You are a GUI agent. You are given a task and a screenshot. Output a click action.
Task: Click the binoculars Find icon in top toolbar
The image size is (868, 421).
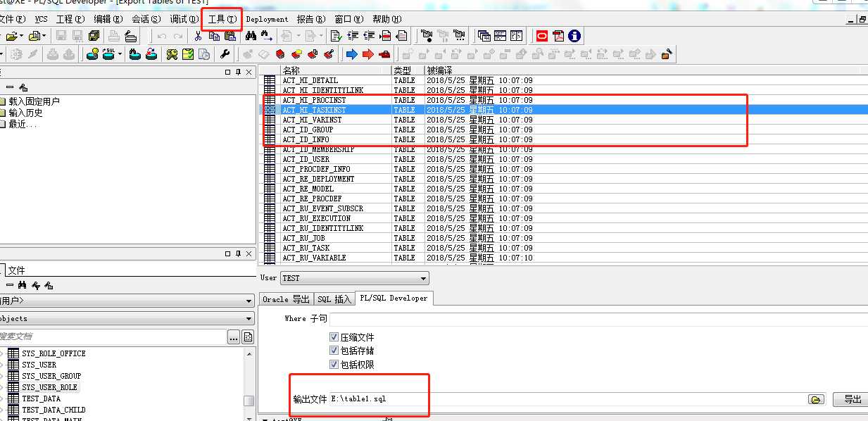[x=250, y=35]
